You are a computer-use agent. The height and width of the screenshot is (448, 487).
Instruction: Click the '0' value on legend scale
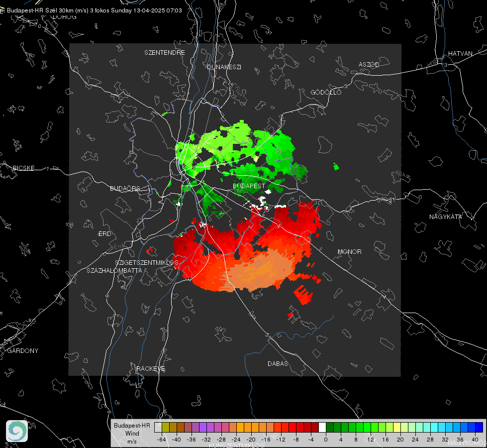point(325,440)
